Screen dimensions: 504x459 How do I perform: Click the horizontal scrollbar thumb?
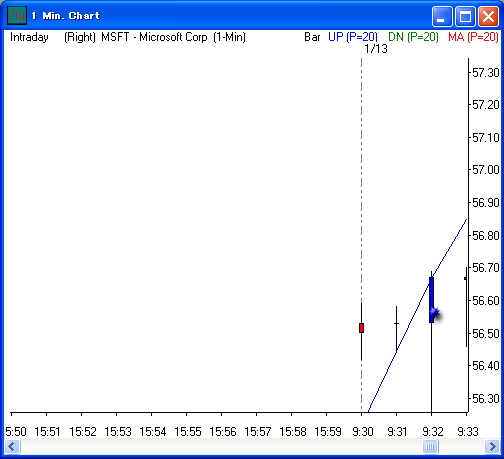pos(430,446)
